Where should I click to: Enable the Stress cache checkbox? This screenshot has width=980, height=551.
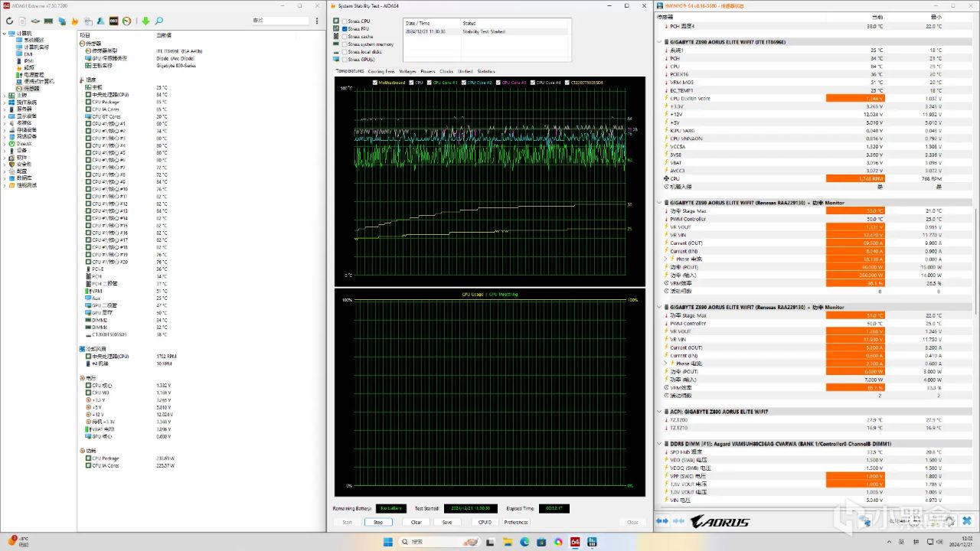coord(345,36)
